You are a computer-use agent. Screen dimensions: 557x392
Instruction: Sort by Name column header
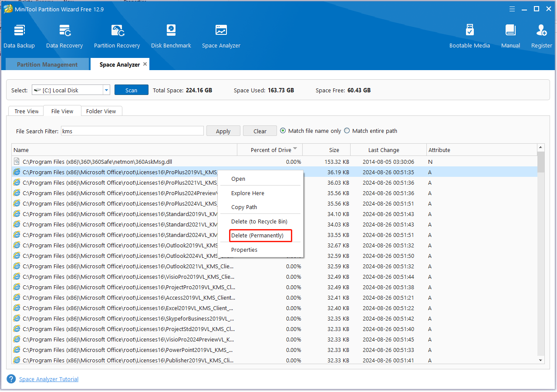coord(125,150)
